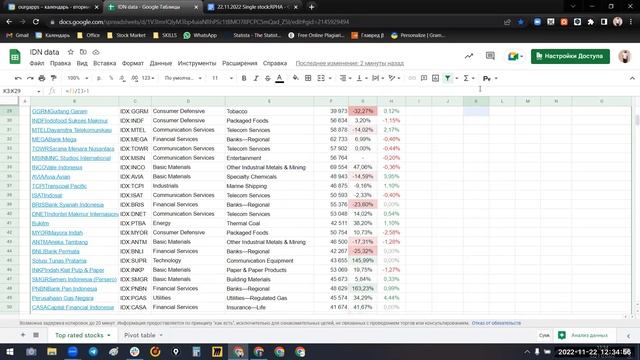
Task: Print the spreadsheet via the printer icon
Action: [x=42, y=78]
